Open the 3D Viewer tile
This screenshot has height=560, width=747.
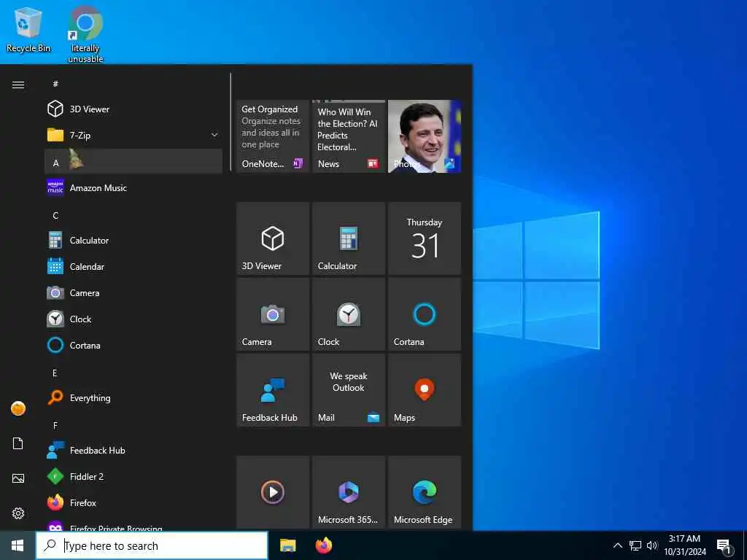coord(273,238)
